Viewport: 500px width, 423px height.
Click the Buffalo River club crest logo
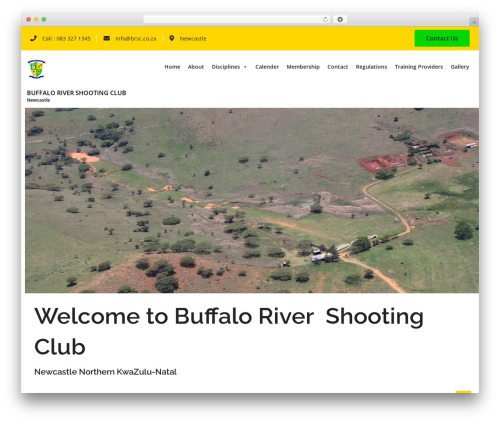[36, 69]
